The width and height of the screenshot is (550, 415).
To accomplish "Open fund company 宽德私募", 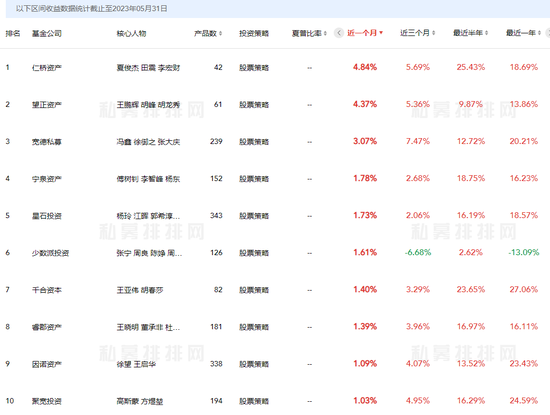I will 47,142.
